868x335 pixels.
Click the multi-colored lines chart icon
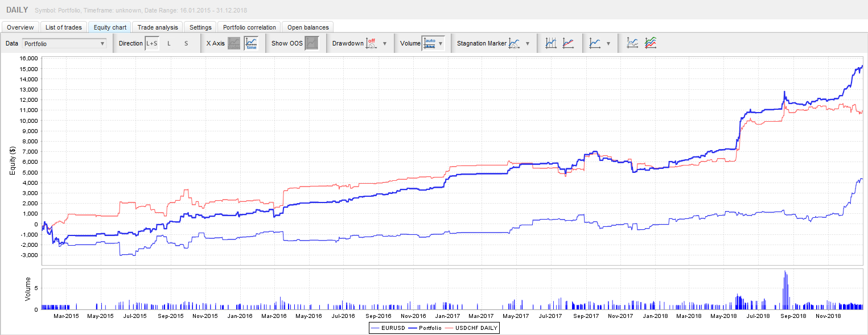point(651,43)
